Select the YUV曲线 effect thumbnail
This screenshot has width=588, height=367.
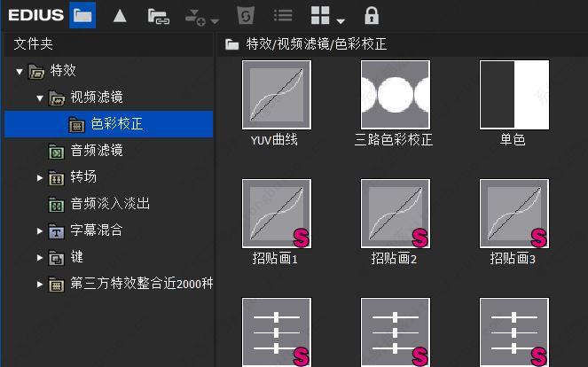[x=277, y=95]
